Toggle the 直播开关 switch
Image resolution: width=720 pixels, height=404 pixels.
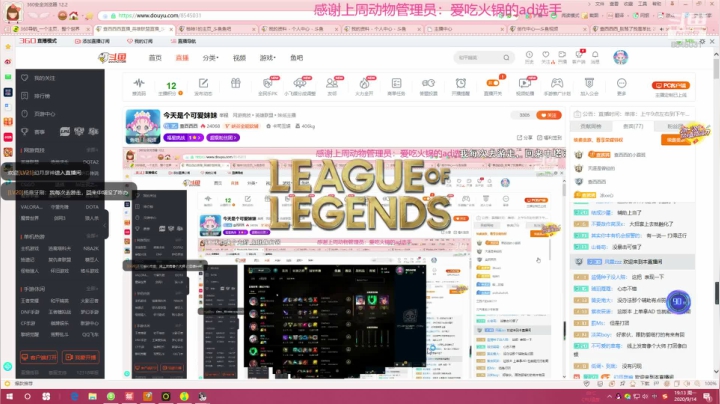[x=493, y=84]
